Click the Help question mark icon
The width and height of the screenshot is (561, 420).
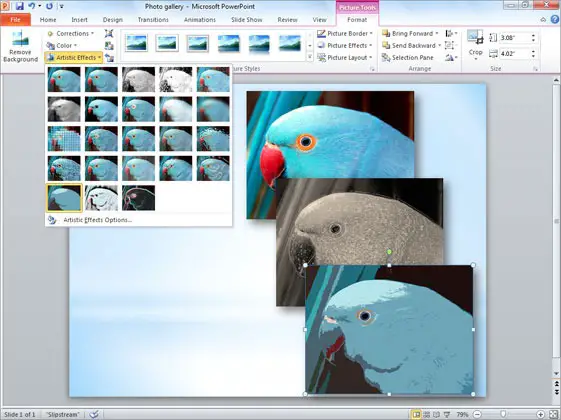point(555,20)
